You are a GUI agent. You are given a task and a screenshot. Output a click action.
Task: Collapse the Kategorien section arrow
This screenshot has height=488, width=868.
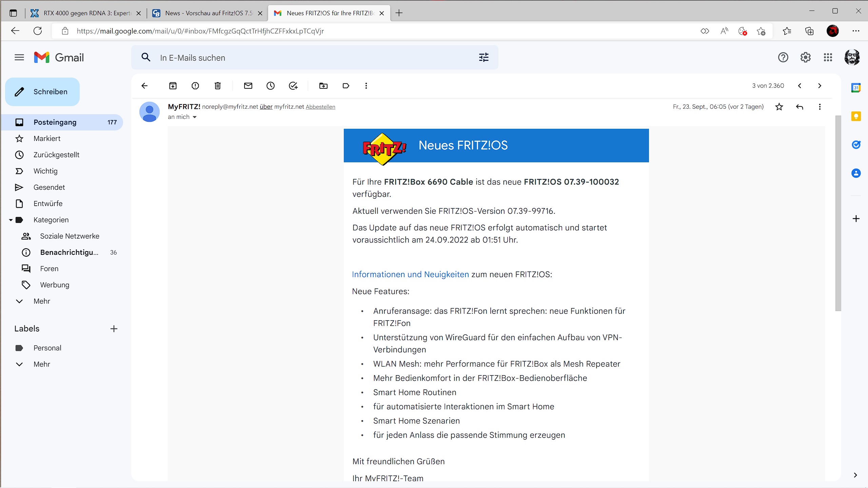(x=11, y=220)
